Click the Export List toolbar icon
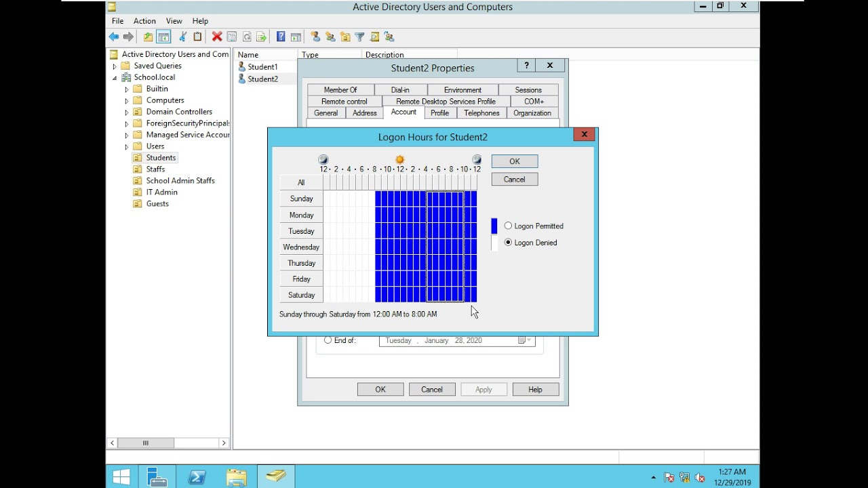The height and width of the screenshot is (488, 868). coord(261,37)
